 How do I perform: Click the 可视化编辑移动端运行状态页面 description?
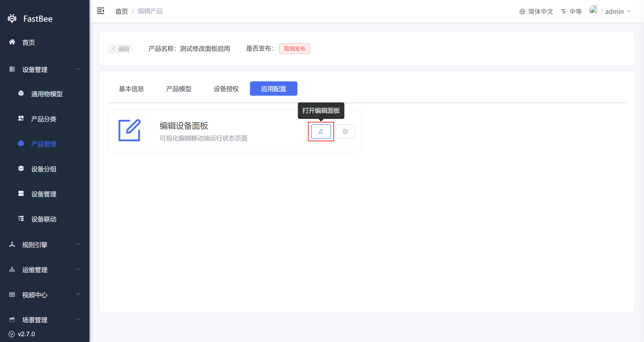click(203, 138)
